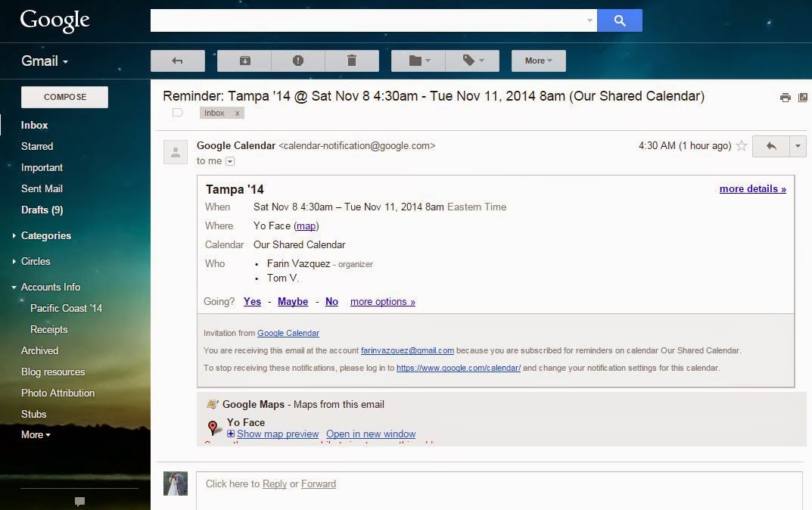Open the Inbox folder
The height and width of the screenshot is (510, 812).
[34, 126]
